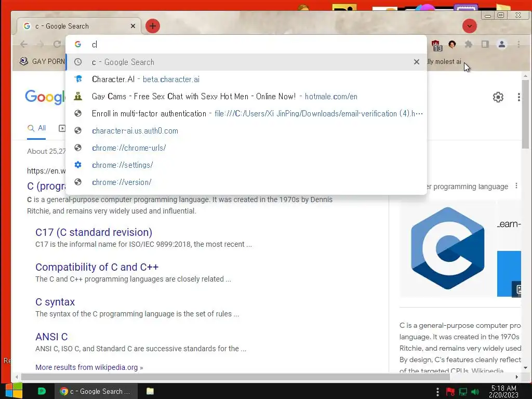This screenshot has height=399, width=532.
Task: Open File Explorer from the taskbar
Action: point(150,391)
